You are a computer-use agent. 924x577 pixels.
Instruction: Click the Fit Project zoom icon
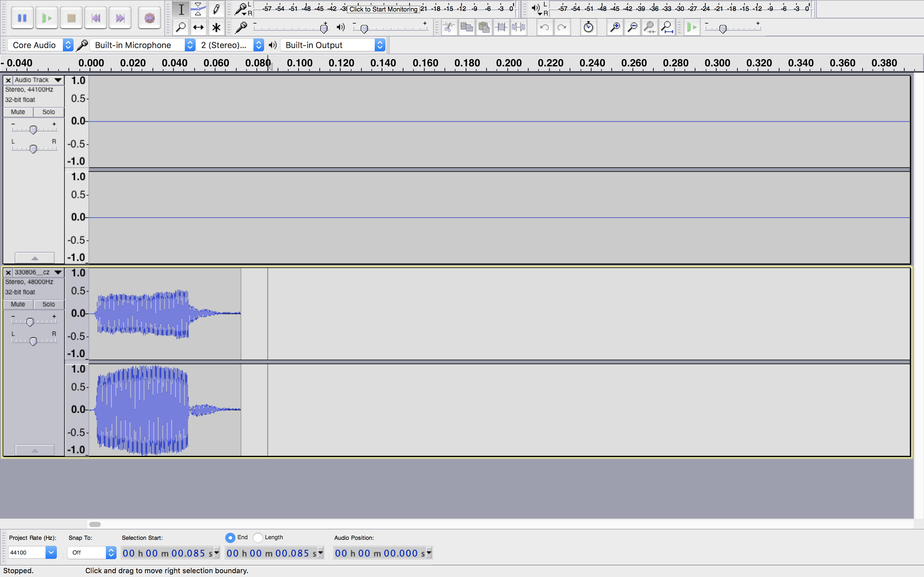click(667, 28)
